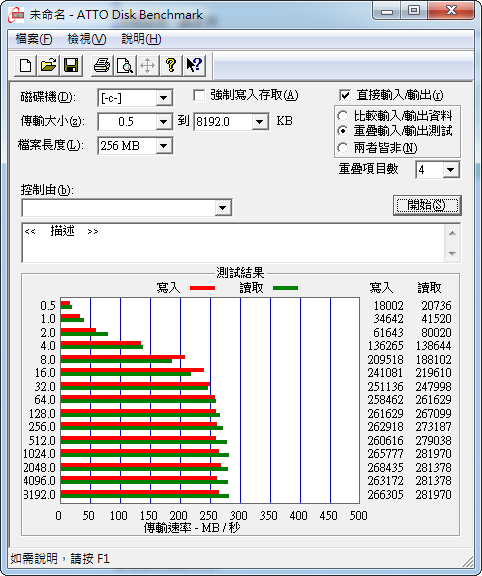The image size is (482, 576).
Task: Click write value 266305 in last row
Action: click(385, 494)
